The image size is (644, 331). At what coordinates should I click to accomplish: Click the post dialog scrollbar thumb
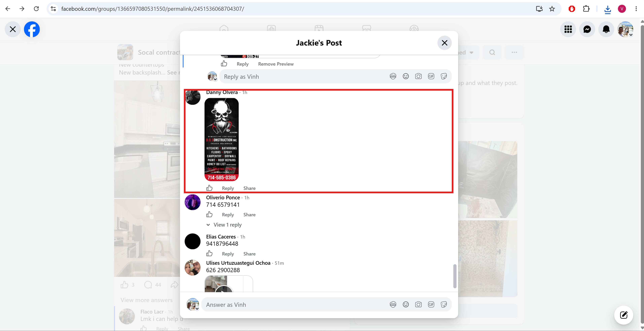point(455,276)
